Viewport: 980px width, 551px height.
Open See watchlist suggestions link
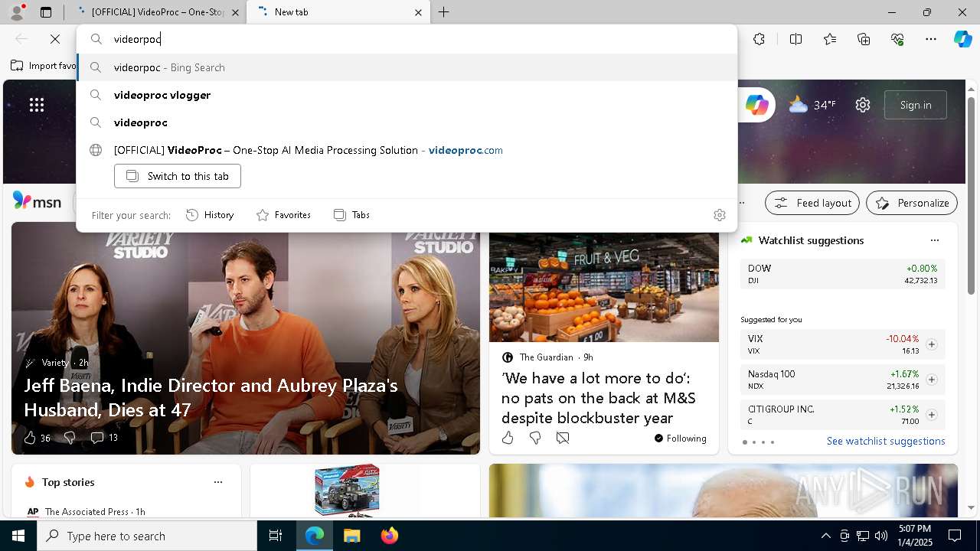pos(886,441)
